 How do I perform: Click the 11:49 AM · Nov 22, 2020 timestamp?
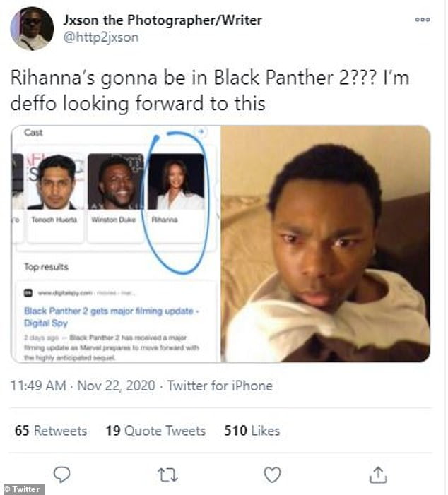pyautogui.click(x=84, y=386)
